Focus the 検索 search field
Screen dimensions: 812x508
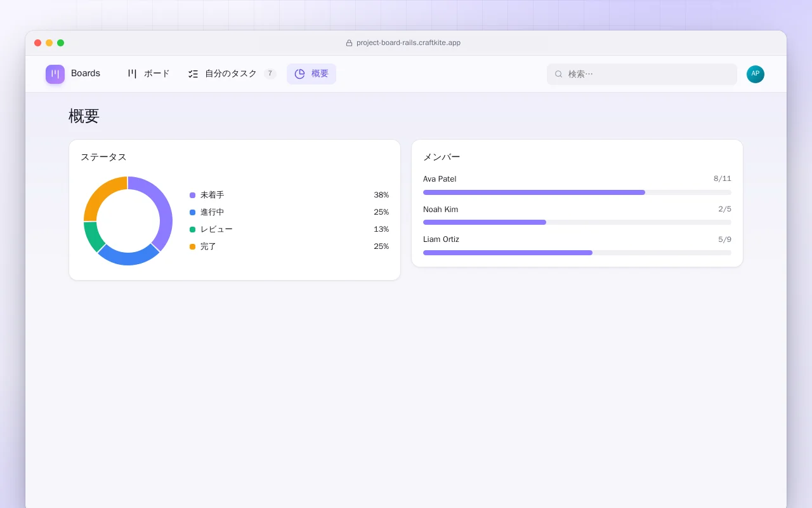pos(642,74)
